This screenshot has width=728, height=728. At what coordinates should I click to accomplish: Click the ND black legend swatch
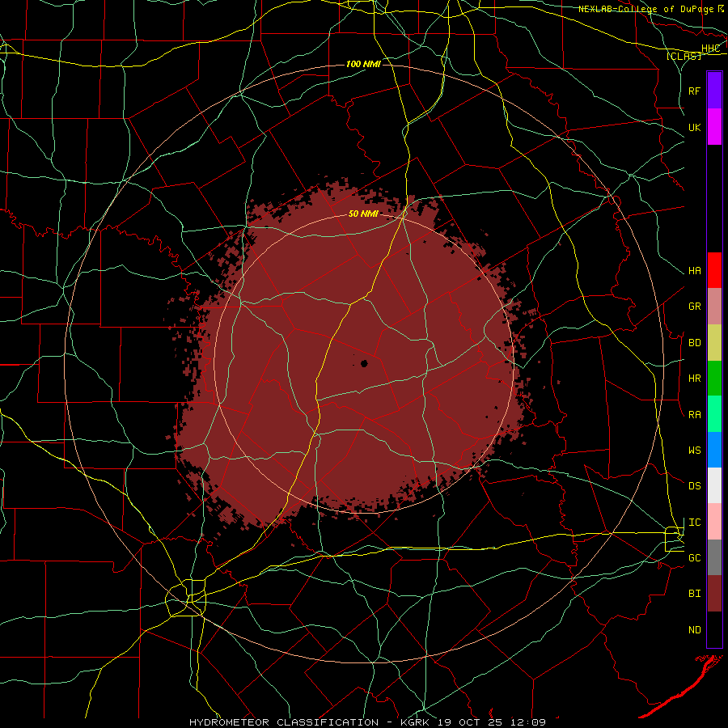point(714,629)
